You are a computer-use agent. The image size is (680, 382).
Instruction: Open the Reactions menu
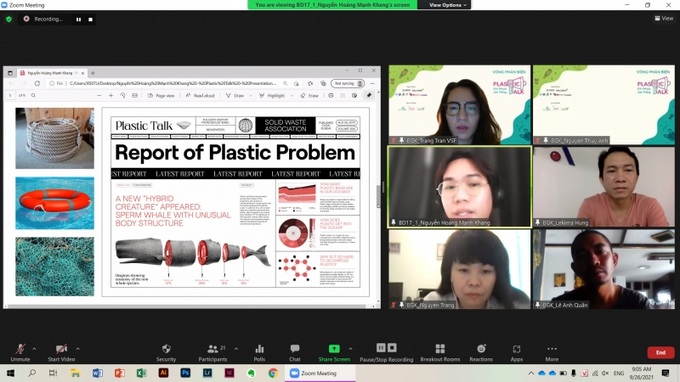coord(481,352)
